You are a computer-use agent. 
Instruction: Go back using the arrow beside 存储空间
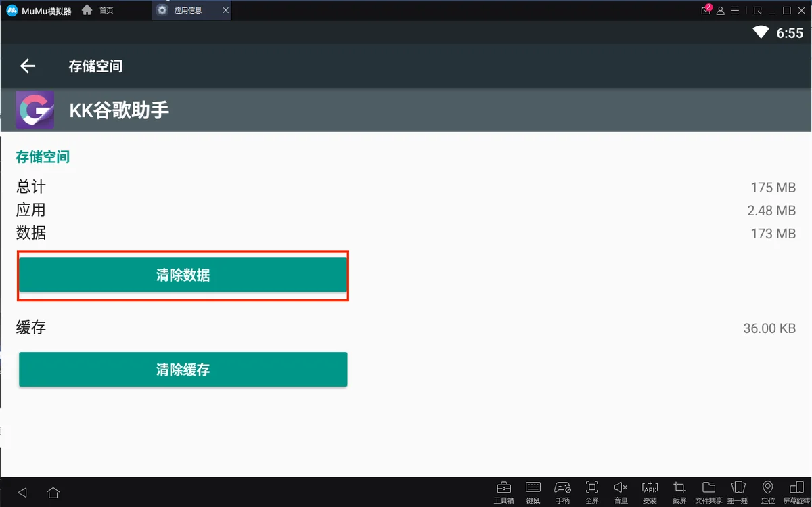point(27,66)
